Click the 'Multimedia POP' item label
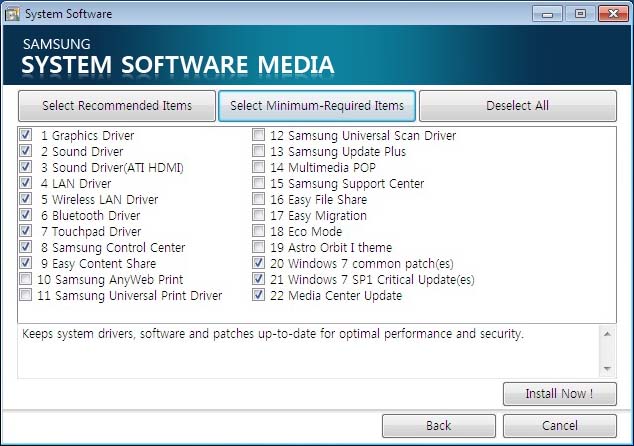 [x=332, y=167]
